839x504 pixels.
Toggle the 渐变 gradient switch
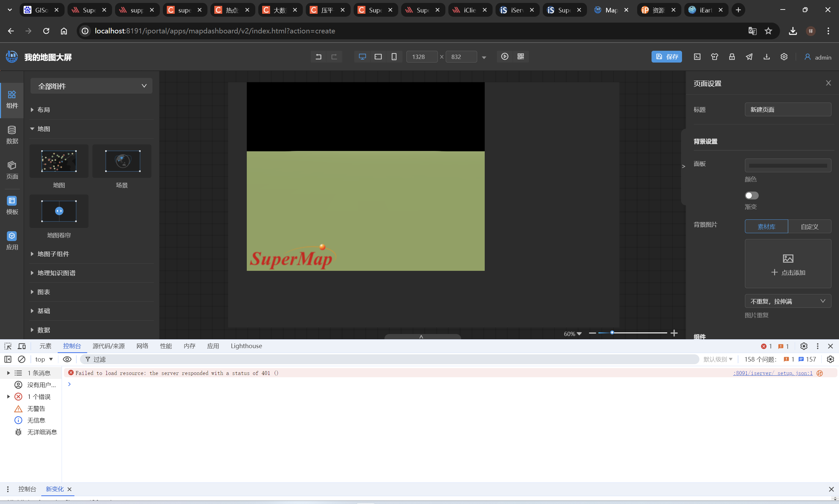751,196
